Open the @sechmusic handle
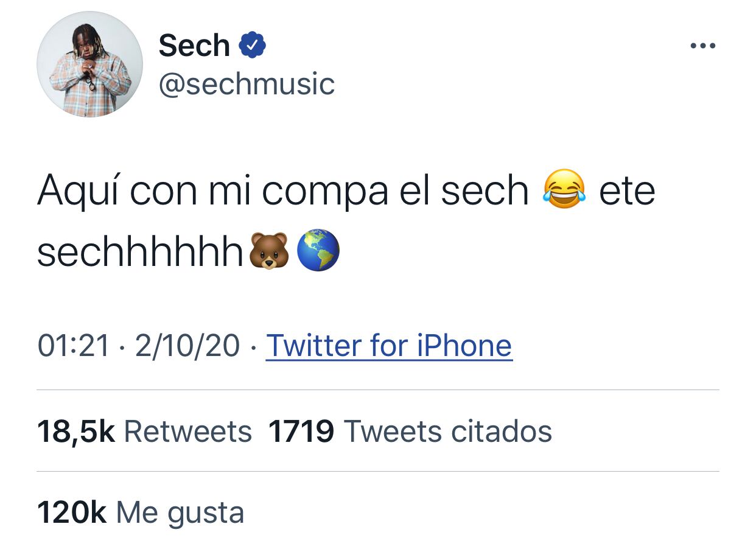The image size is (756, 552). [x=247, y=84]
